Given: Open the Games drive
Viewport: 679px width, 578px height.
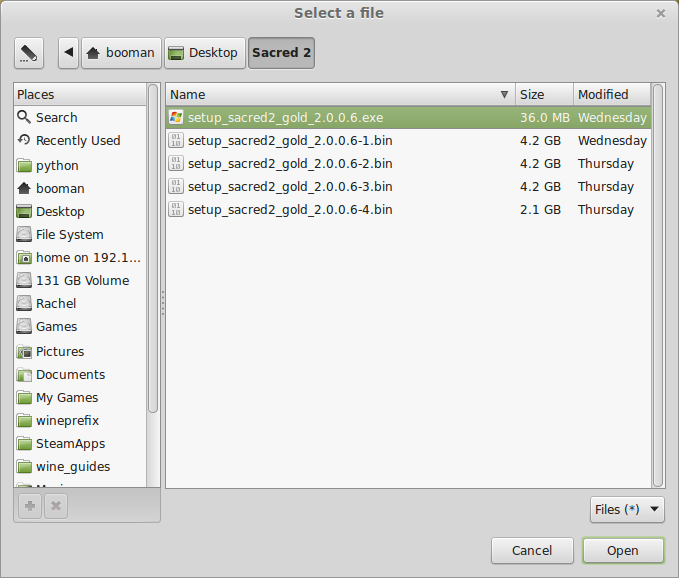Looking at the screenshot, I should coord(80,326).
